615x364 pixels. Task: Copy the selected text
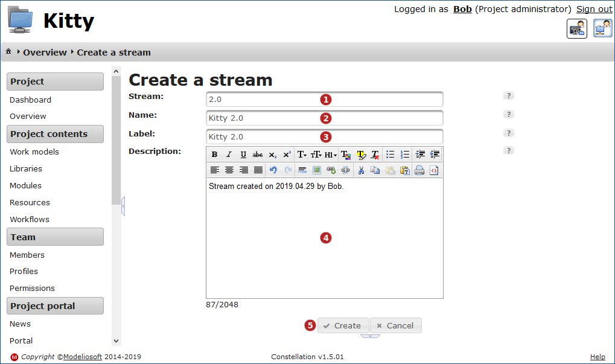[375, 170]
